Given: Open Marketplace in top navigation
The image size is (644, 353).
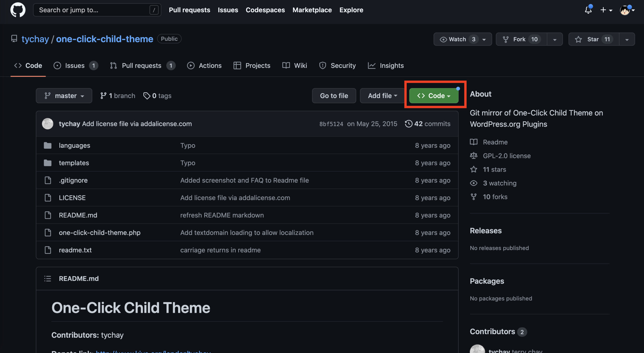Looking at the screenshot, I should pos(312,10).
